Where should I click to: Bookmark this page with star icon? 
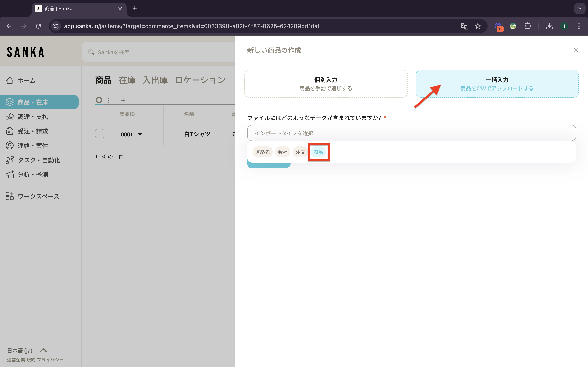tap(478, 26)
